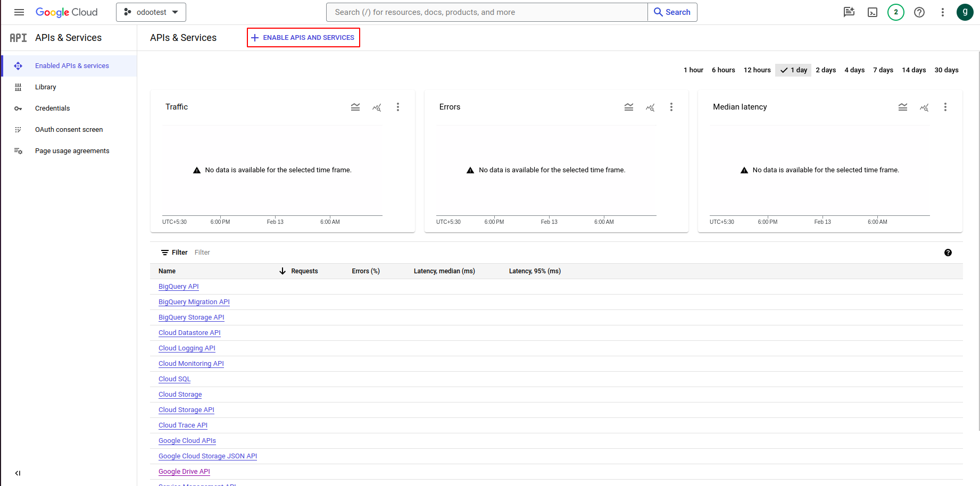Select the 2 days time range
The image size is (980, 486).
coord(826,70)
